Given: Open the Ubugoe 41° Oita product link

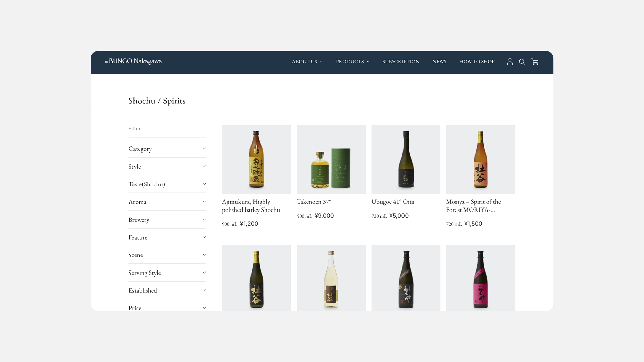Looking at the screenshot, I should coord(392,202).
